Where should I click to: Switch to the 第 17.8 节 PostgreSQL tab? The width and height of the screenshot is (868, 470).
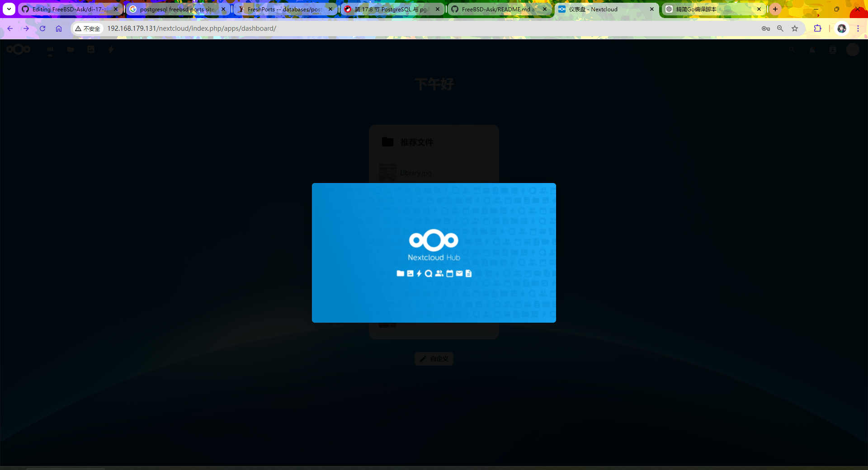point(392,9)
